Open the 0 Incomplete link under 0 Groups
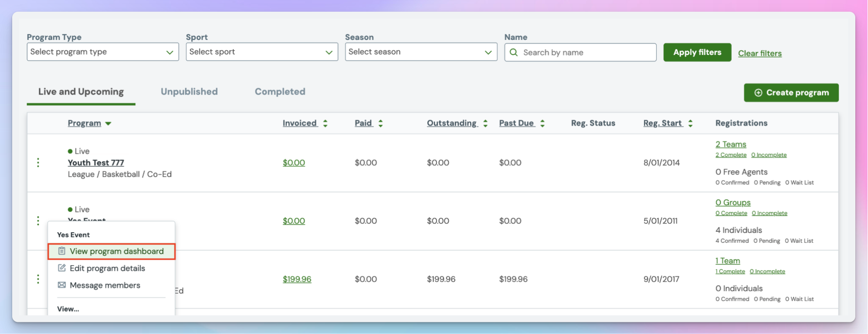Viewport: 868px width, 334px height. [x=769, y=213]
